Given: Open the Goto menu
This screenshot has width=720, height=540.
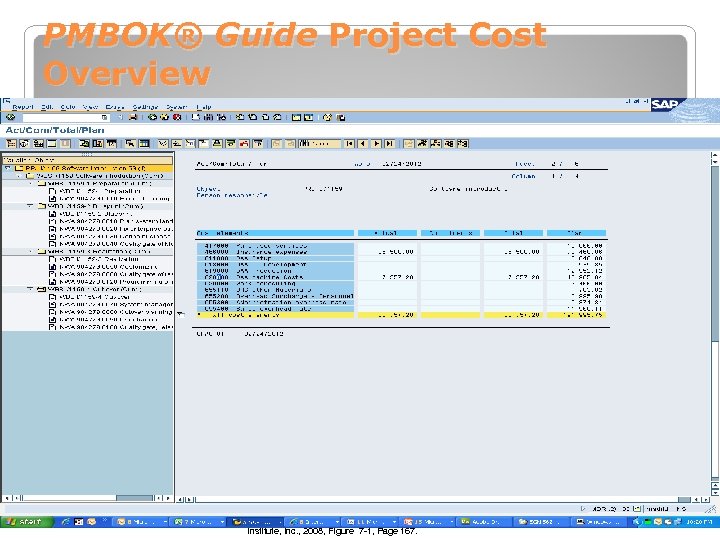Looking at the screenshot, I should point(68,107).
